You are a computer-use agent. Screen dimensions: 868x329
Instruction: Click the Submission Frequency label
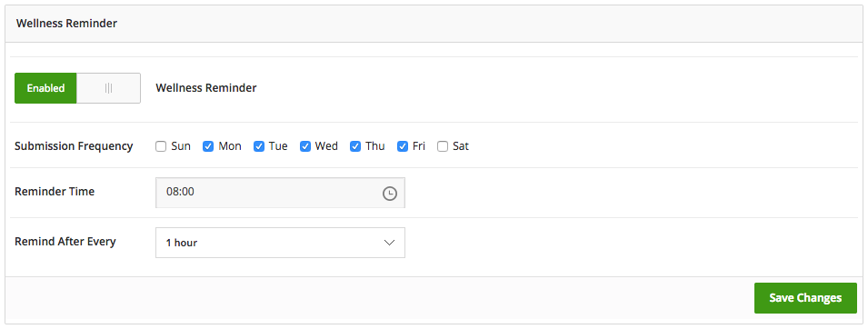pos(74,146)
